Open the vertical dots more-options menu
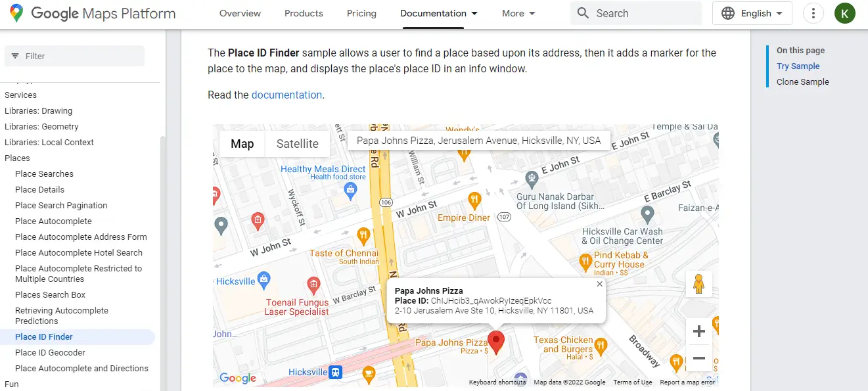This screenshot has width=868, height=391. pyautogui.click(x=813, y=13)
